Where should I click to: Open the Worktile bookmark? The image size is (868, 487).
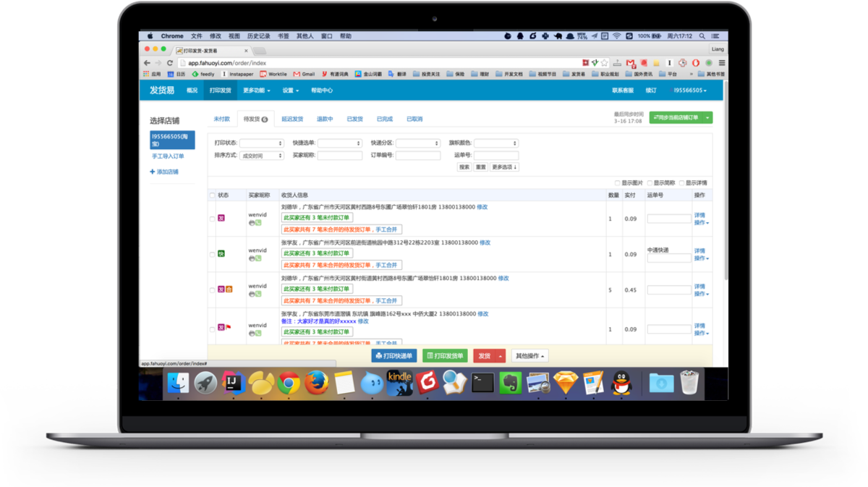(273, 74)
